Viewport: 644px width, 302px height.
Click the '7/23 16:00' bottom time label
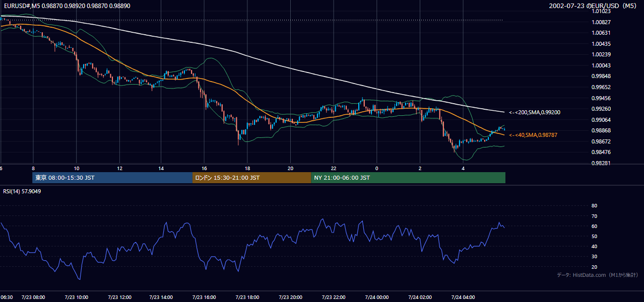205,297
